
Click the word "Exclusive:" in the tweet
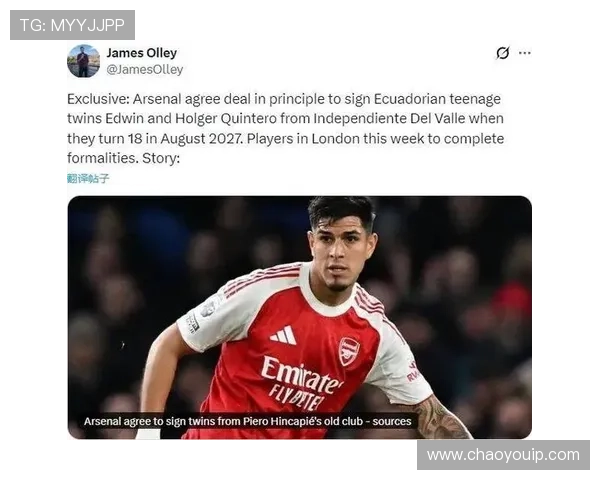tap(98, 99)
